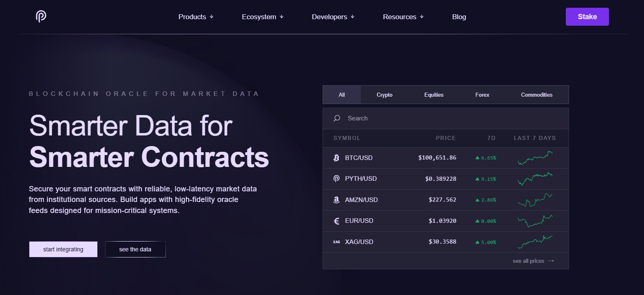
Task: Click the Pyth icon beside PYTH/USD
Action: click(x=336, y=179)
